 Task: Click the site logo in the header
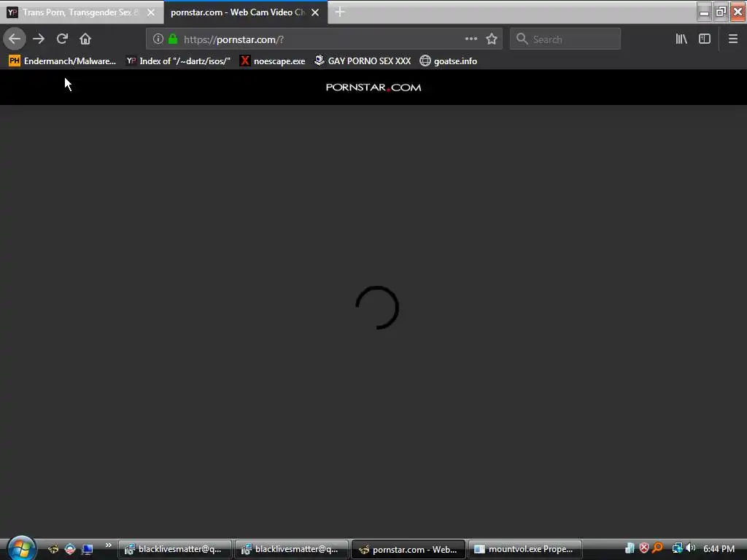tap(373, 87)
